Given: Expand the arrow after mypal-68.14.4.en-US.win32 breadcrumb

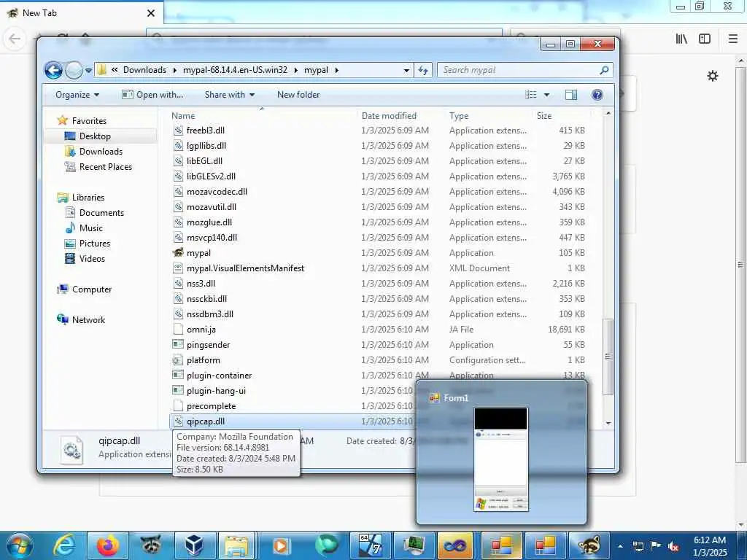Looking at the screenshot, I should (296, 70).
